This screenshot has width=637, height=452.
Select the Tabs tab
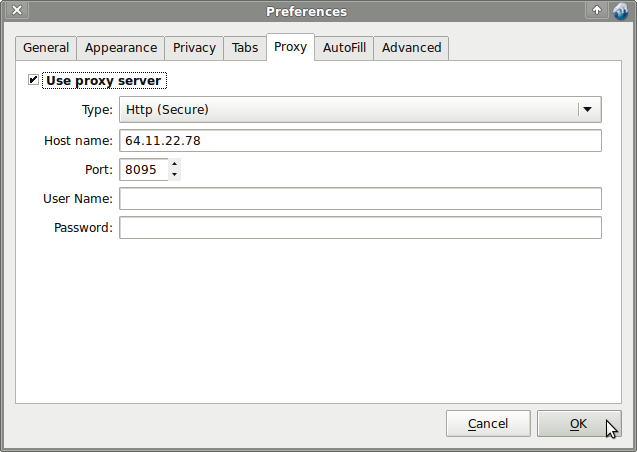(245, 48)
